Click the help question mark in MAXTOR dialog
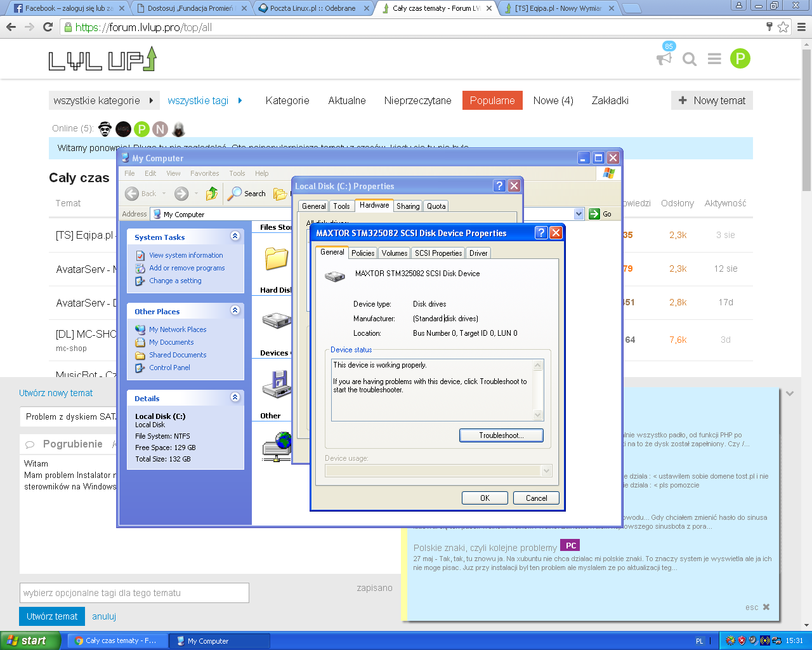Screen dimensions: 812x650 coord(541,233)
